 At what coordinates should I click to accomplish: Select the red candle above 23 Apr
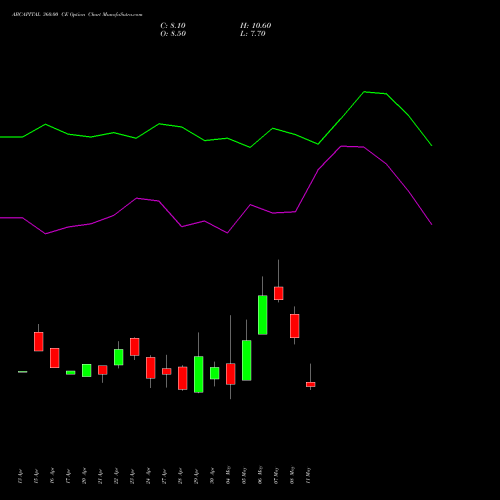pos(135,347)
